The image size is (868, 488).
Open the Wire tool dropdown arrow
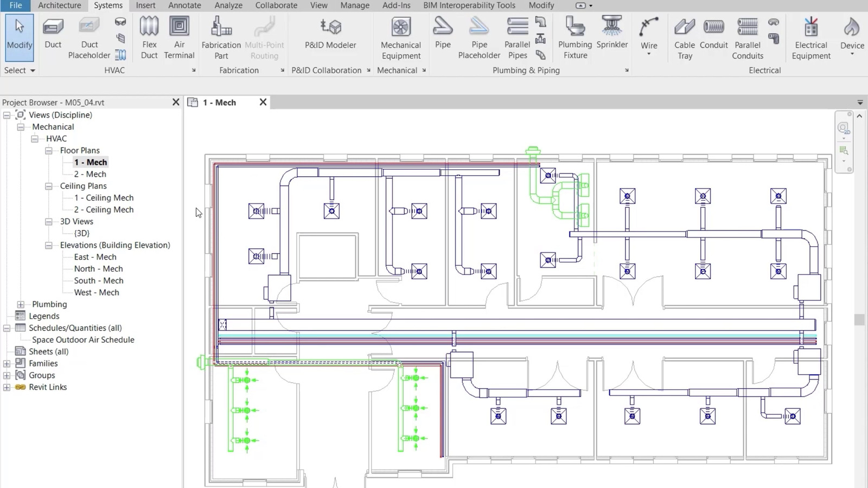(649, 54)
